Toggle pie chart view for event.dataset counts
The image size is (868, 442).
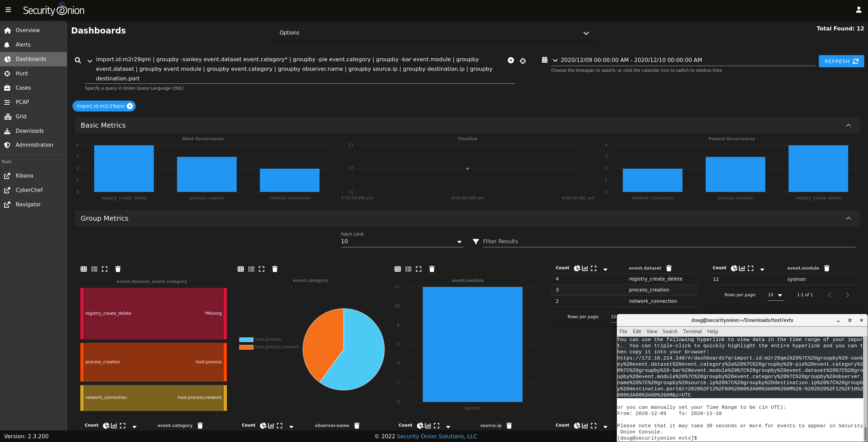[x=578, y=268]
